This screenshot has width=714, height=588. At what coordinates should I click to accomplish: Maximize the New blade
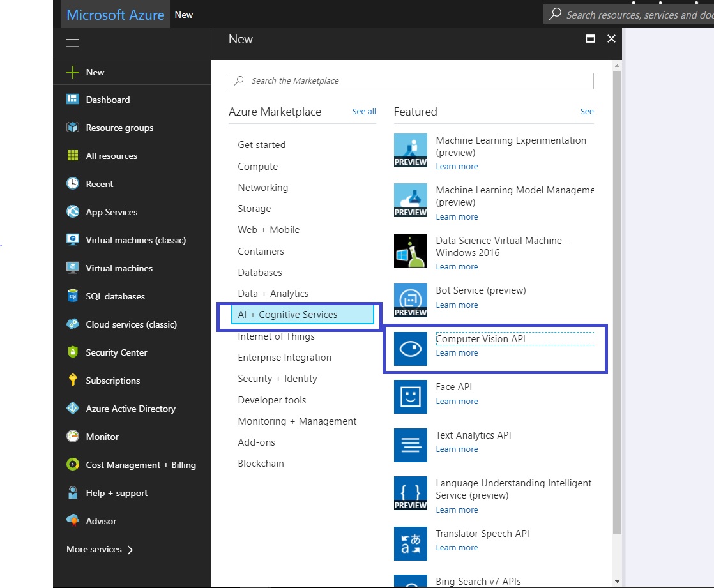point(590,39)
